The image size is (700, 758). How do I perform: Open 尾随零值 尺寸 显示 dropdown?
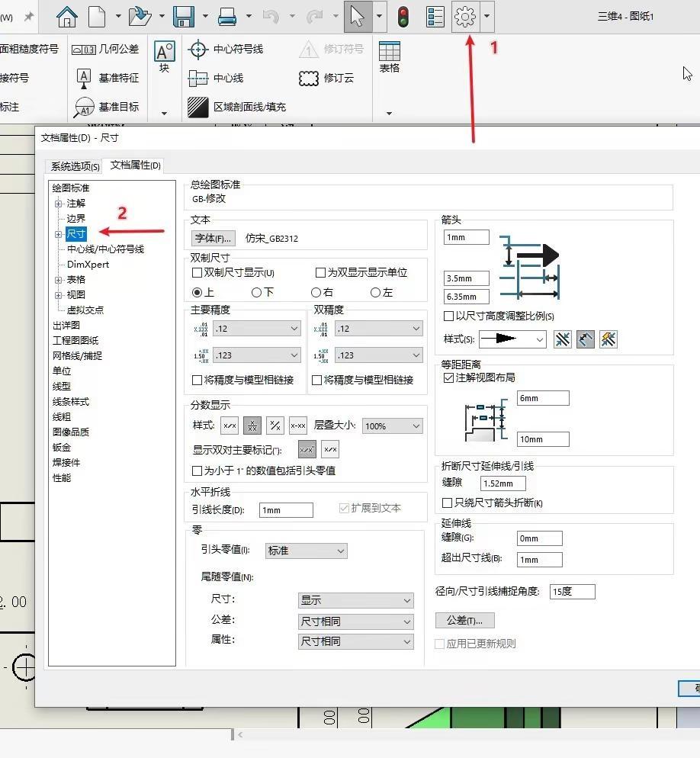point(356,600)
